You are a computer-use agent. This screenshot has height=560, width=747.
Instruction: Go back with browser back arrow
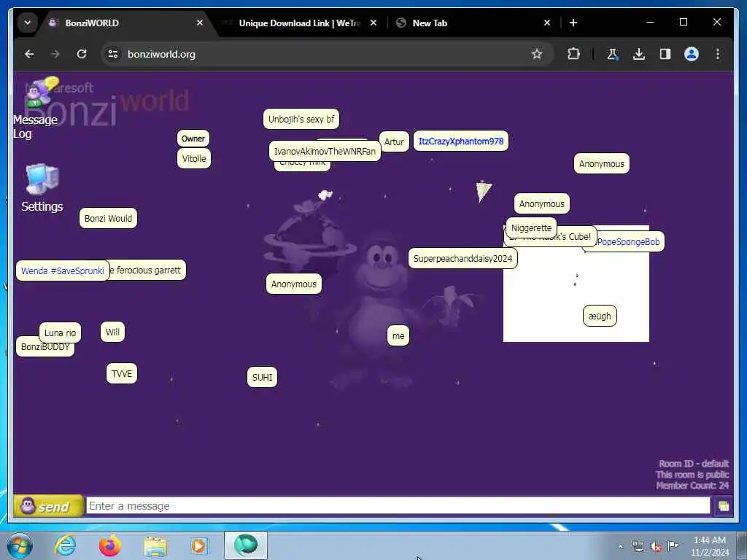(29, 54)
